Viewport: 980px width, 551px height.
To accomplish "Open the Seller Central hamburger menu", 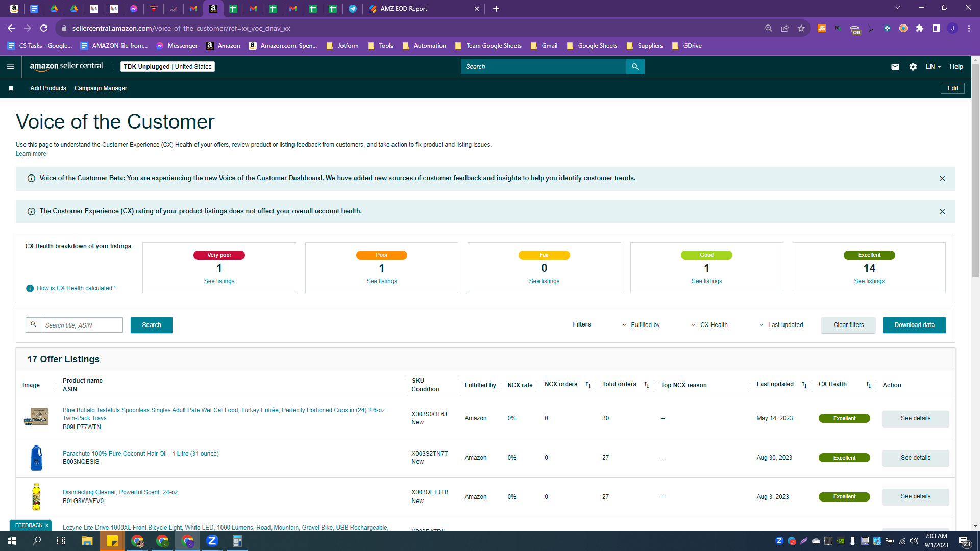I will click(x=11, y=67).
